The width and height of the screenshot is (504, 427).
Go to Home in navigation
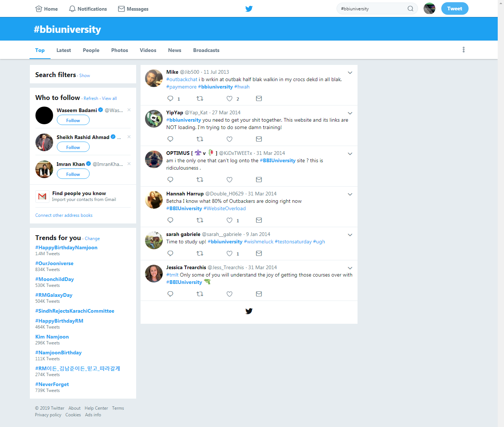point(46,9)
